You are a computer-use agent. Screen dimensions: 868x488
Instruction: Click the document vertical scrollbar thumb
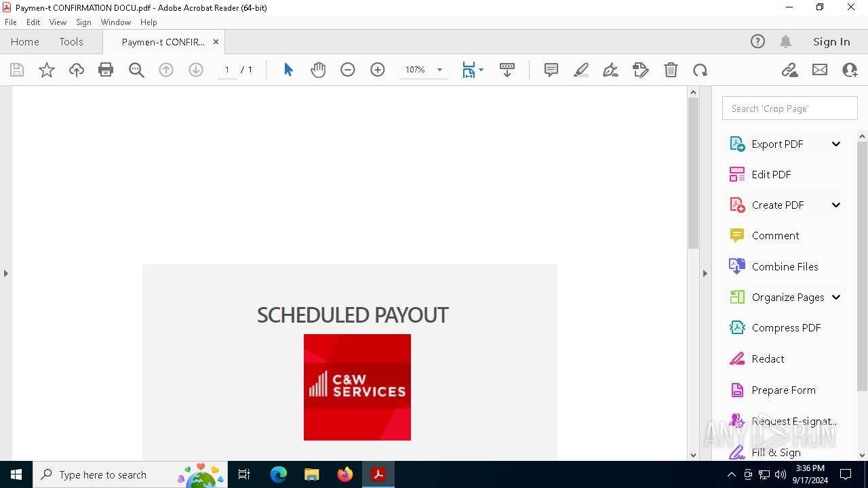click(x=693, y=174)
